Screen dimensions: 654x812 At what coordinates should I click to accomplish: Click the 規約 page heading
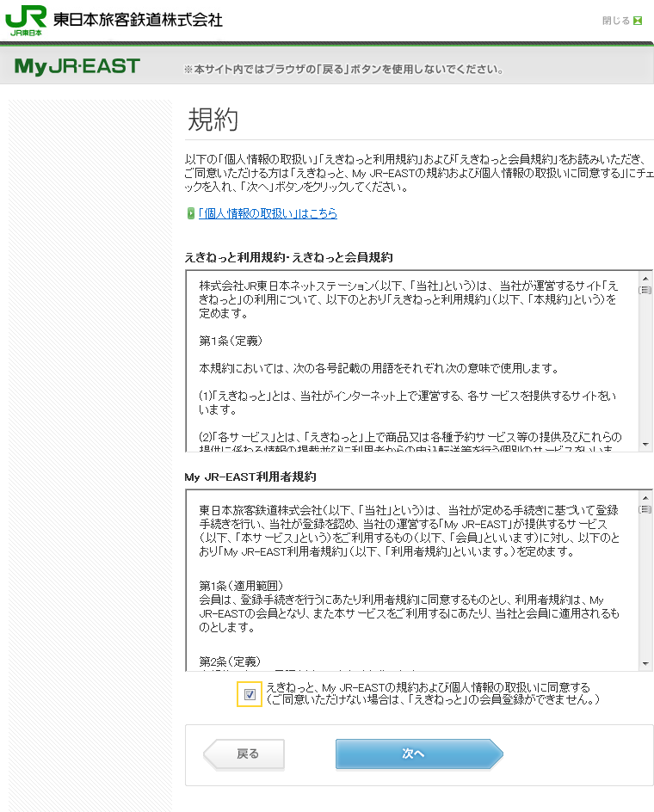[x=213, y=120]
